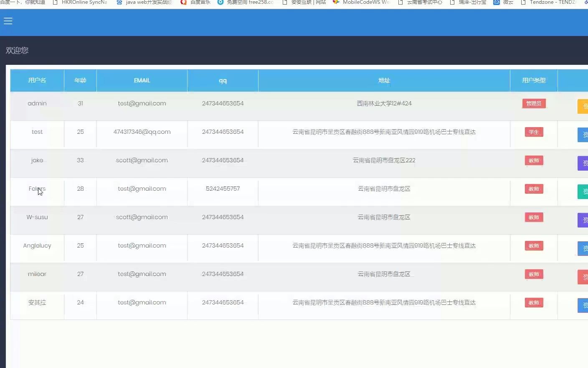Click scott@gmail.com in jake row
Image resolution: width=588 pixels, height=368 pixels.
coord(142,160)
